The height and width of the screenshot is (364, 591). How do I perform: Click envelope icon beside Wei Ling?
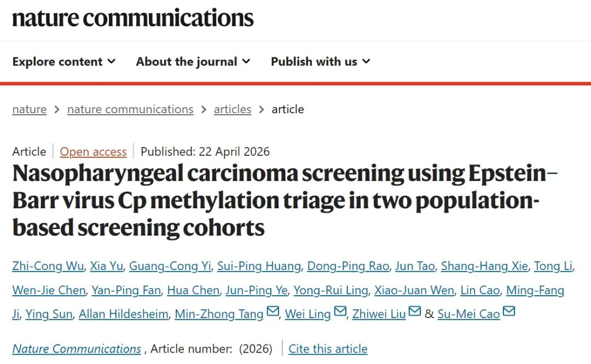(340, 312)
